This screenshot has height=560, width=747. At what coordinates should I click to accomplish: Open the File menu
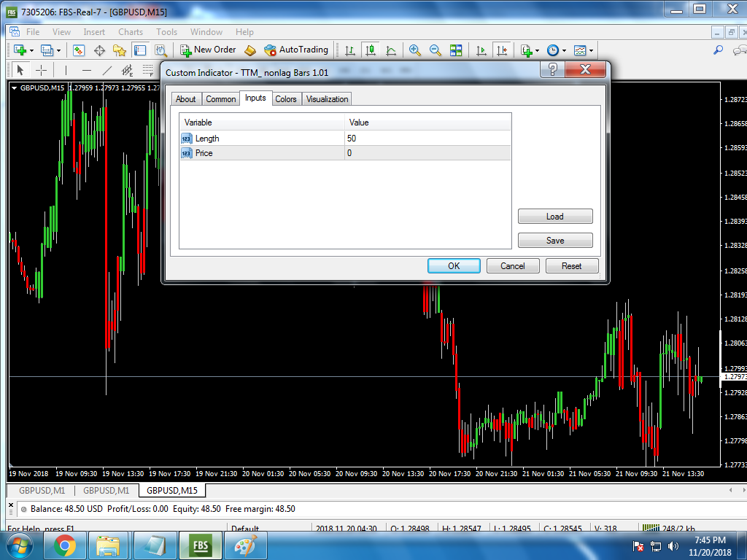(x=33, y=32)
